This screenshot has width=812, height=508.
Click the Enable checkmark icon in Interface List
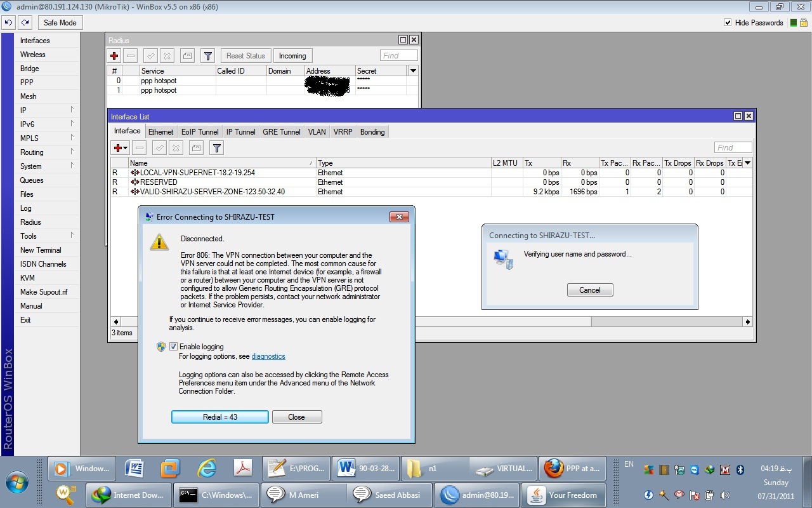[x=160, y=148]
